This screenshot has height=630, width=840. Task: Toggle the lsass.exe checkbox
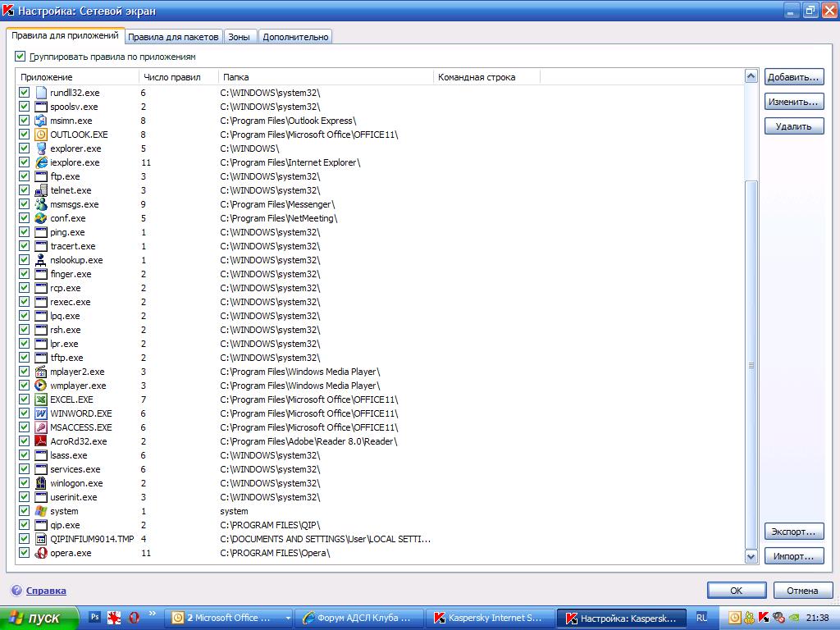pyautogui.click(x=24, y=454)
